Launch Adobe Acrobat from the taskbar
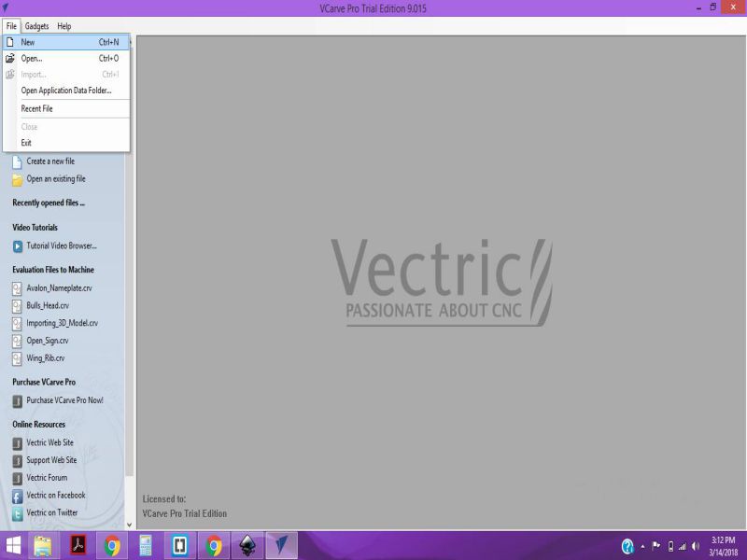 pyautogui.click(x=78, y=546)
